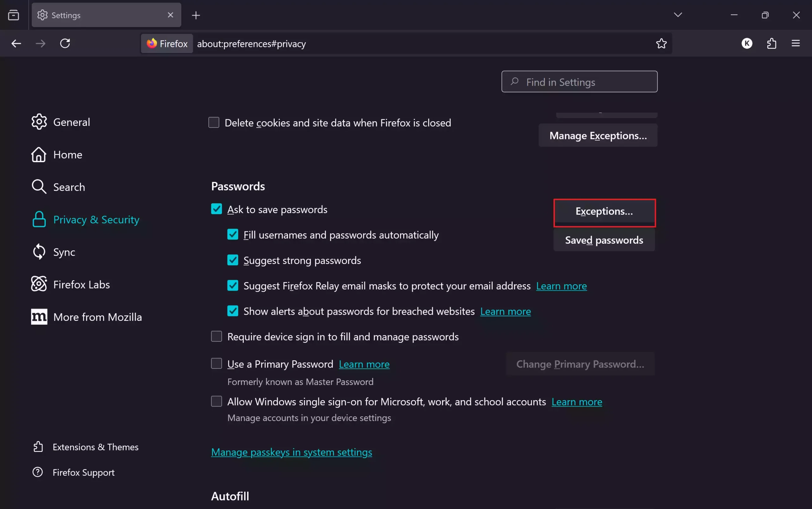Open the list all tabs dropdown
This screenshot has height=509, width=812.
(678, 15)
